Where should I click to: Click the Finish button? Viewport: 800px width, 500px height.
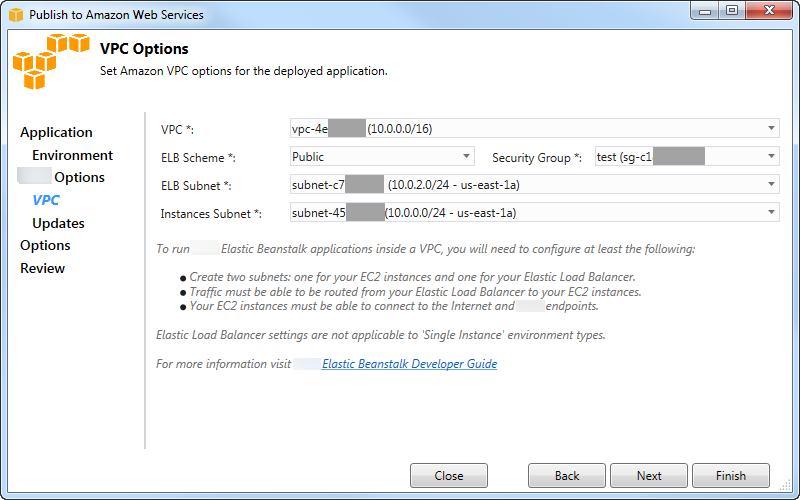(731, 476)
